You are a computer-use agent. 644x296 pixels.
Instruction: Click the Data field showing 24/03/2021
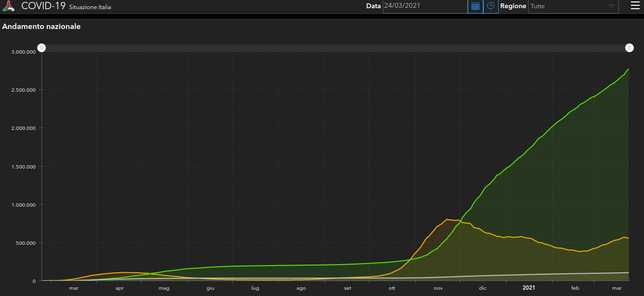425,6
